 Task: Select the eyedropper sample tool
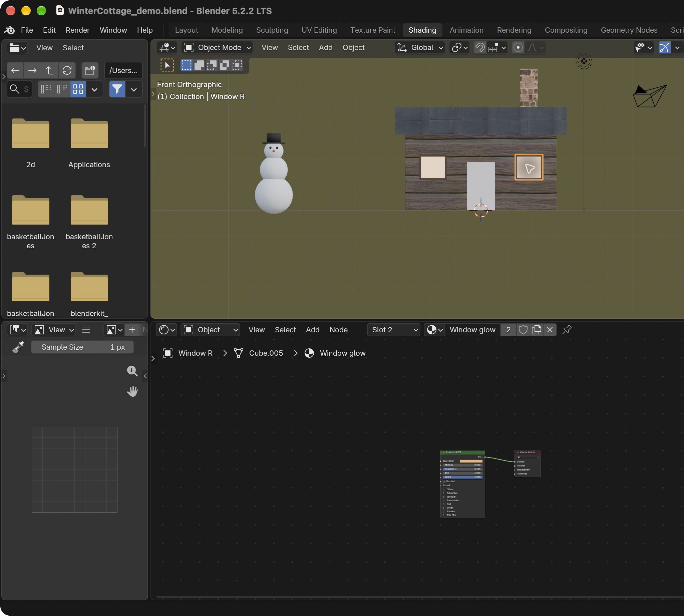(x=18, y=347)
